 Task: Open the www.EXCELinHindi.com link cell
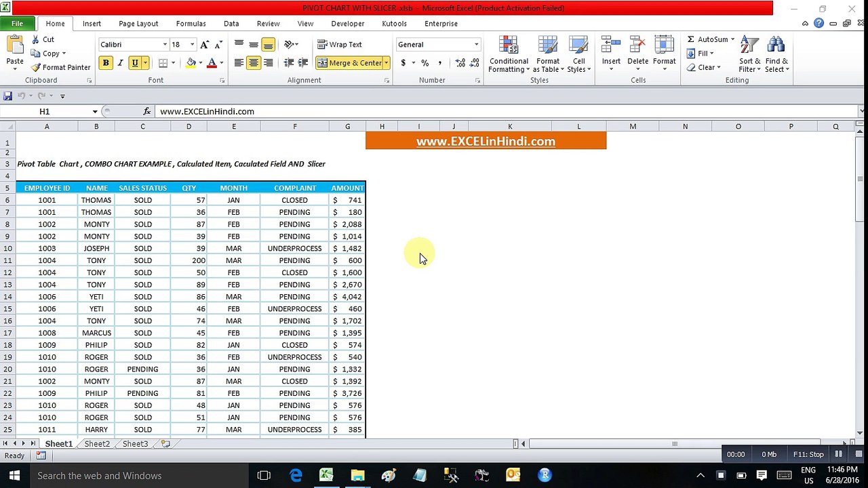[486, 141]
